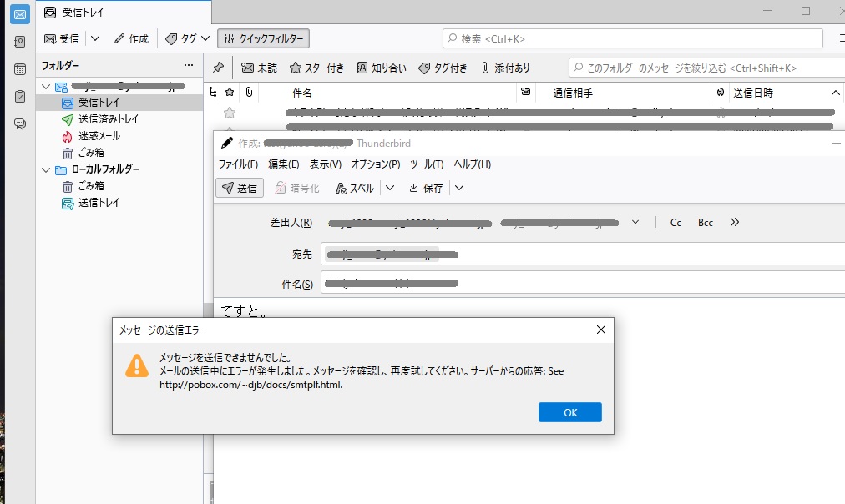Image resolution: width=845 pixels, height=504 pixels.
Task: Open the Calendar sidebar icon
Action: coord(20,69)
